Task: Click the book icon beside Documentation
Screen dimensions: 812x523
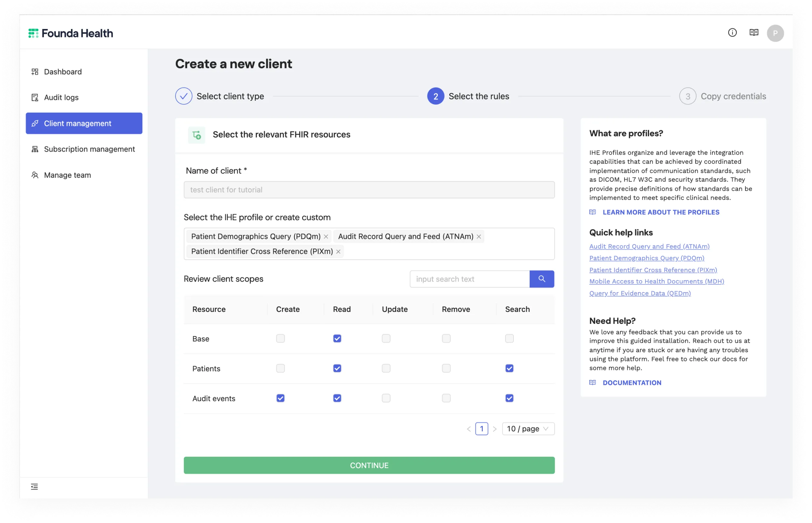Action: 592,383
